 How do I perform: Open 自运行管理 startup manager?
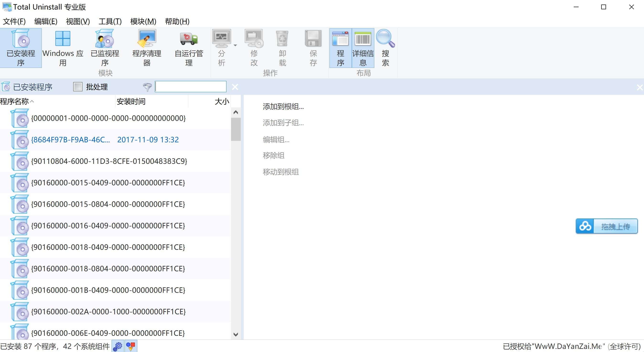tap(189, 48)
